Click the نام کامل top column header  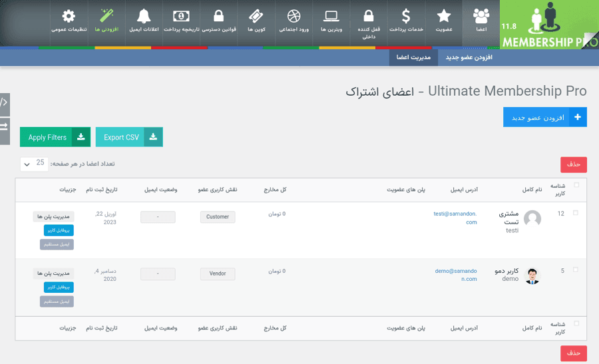click(x=532, y=190)
